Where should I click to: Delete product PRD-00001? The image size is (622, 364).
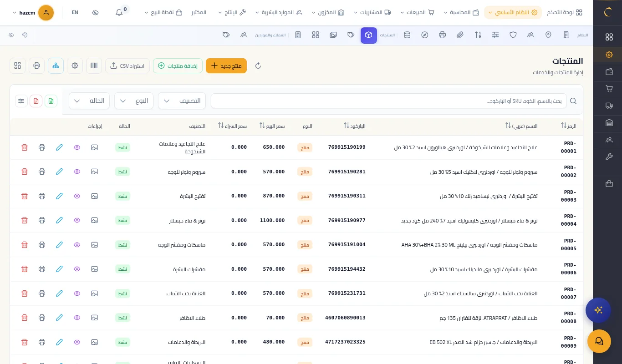(25, 147)
